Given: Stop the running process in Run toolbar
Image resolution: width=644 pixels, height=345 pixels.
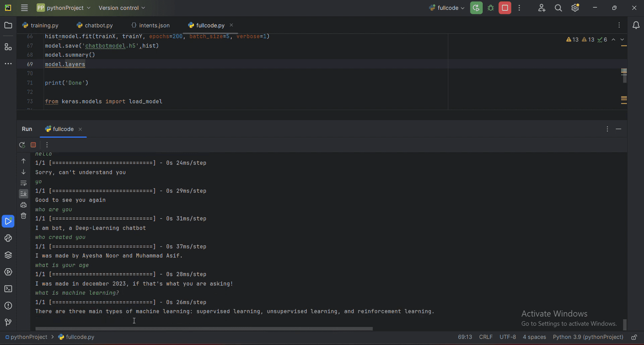Looking at the screenshot, I should (x=33, y=145).
